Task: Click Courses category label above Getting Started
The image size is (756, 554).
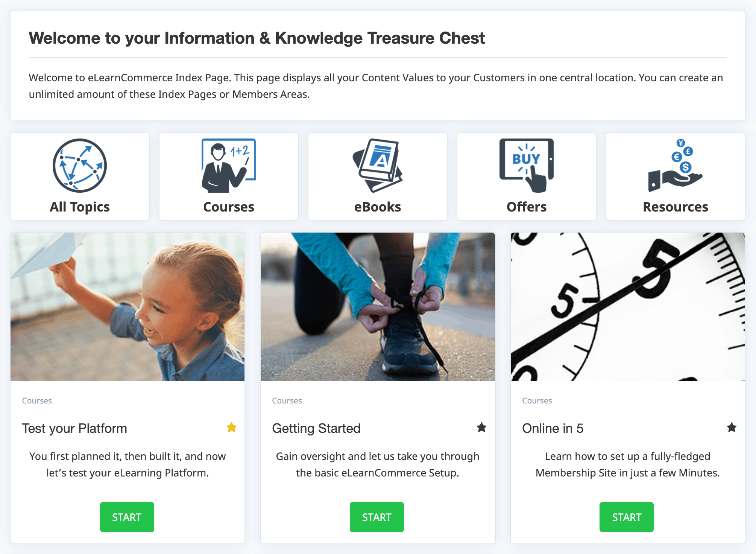Action: [x=287, y=401]
